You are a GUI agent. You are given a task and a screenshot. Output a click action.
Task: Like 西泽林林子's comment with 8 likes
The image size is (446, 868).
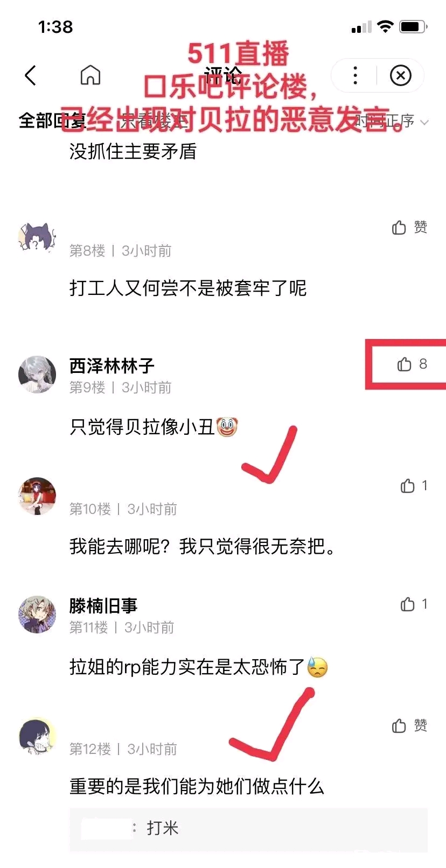pos(412,364)
